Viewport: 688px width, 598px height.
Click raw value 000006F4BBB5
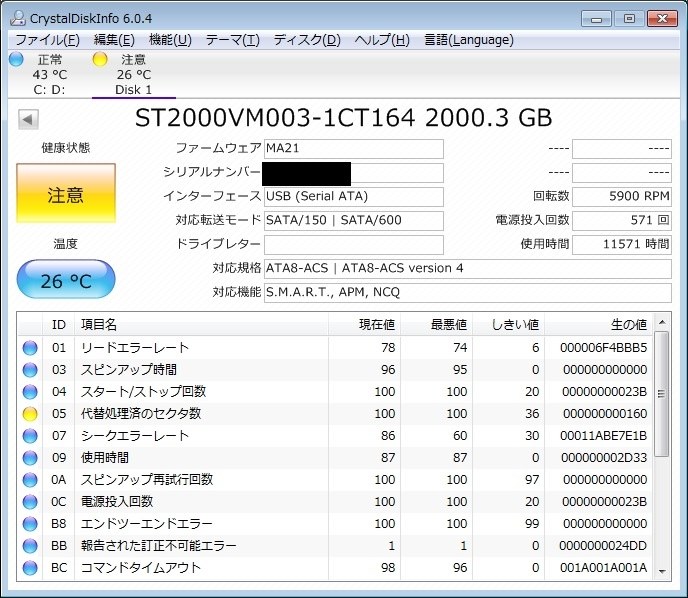click(603, 348)
